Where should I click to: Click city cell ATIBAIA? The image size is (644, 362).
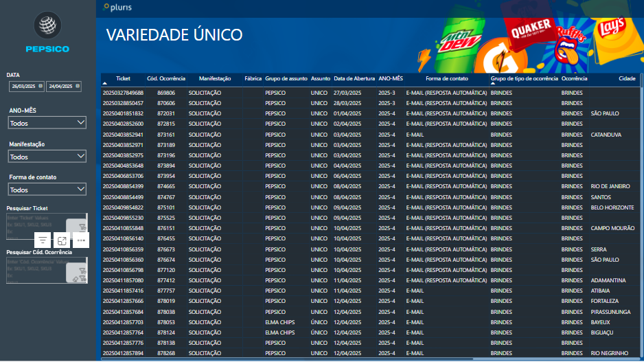(x=600, y=291)
